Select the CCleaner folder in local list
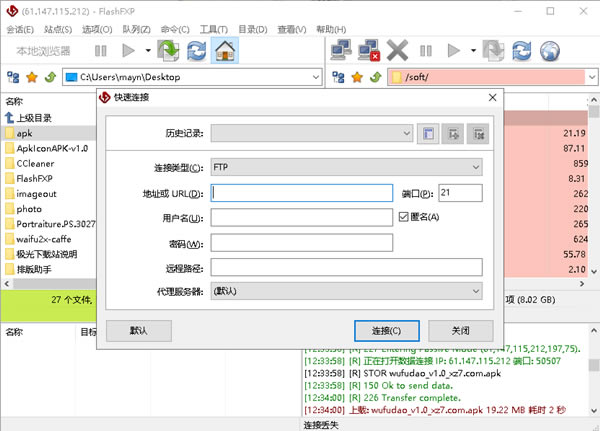 [x=35, y=163]
